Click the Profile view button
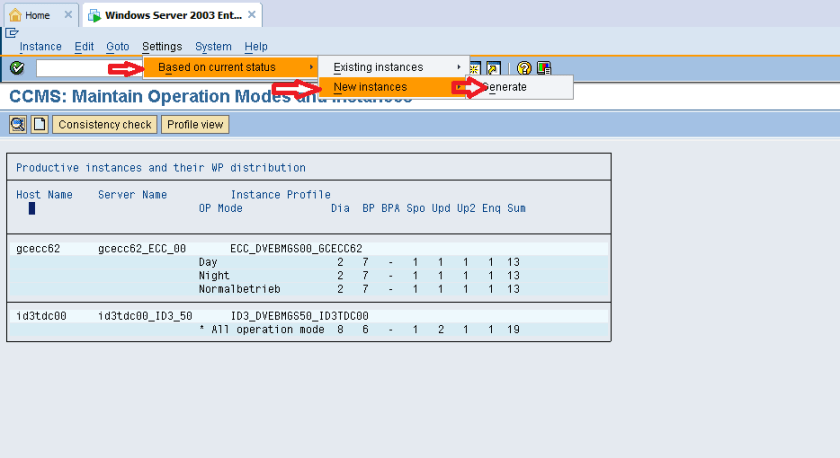 195,125
